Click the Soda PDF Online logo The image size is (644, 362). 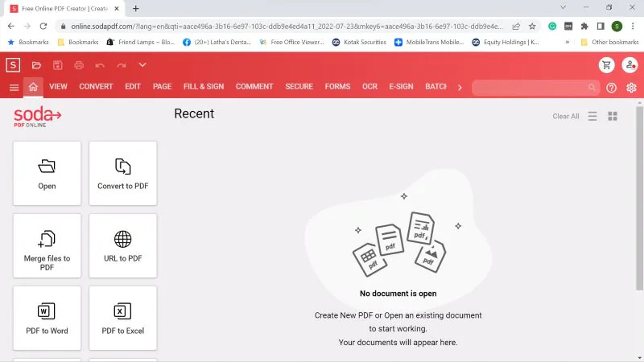(37, 117)
